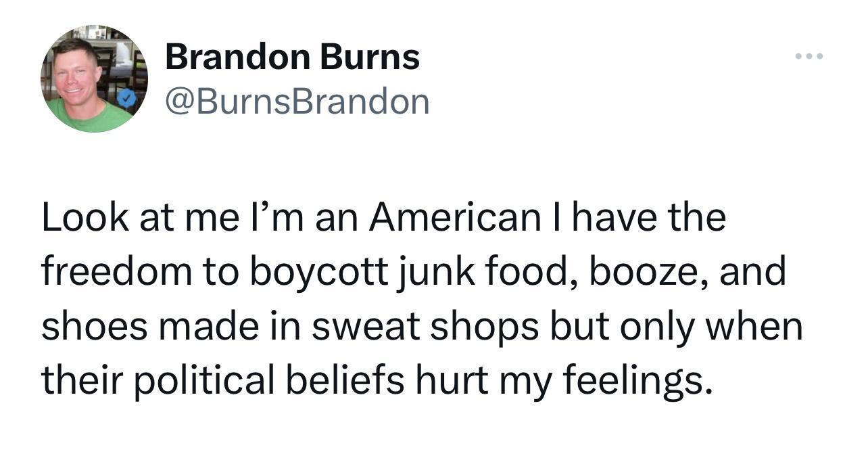Viewport: 868px width, 460px height.
Task: Click Brandon Burns to open his profile
Action: [x=292, y=57]
